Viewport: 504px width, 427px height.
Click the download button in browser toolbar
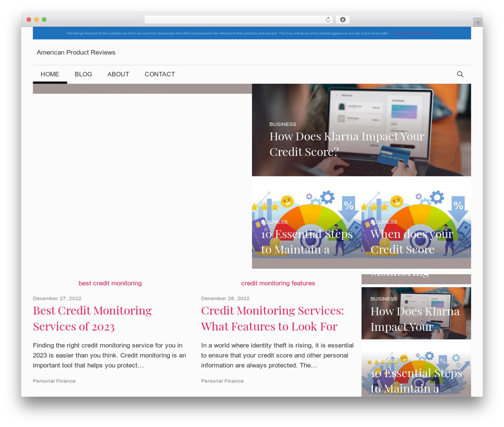343,20
